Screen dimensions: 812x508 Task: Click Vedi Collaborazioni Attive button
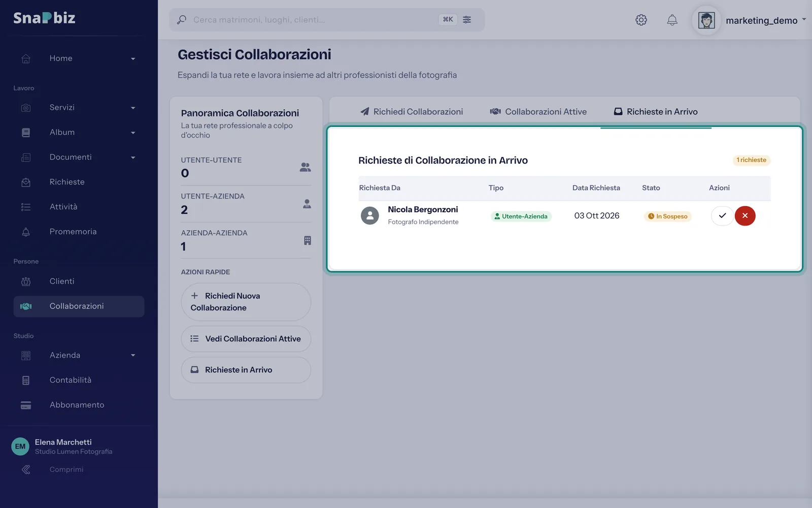tap(246, 339)
